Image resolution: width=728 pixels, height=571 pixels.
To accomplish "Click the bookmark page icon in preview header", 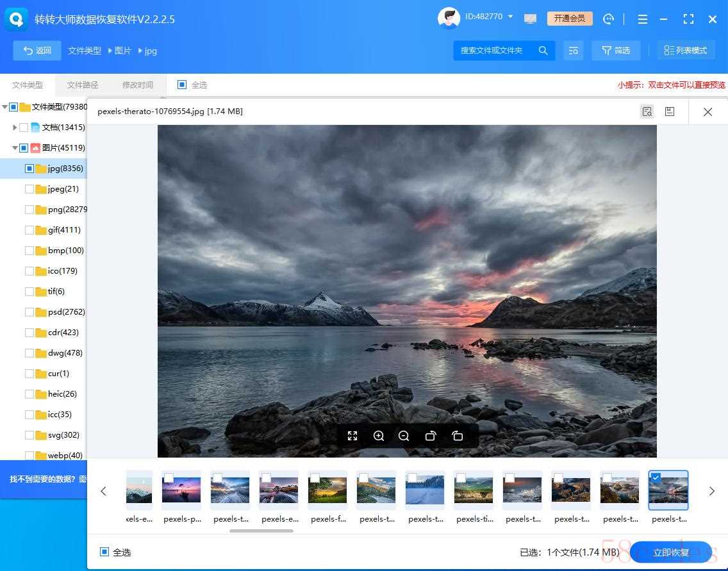I will 670,112.
